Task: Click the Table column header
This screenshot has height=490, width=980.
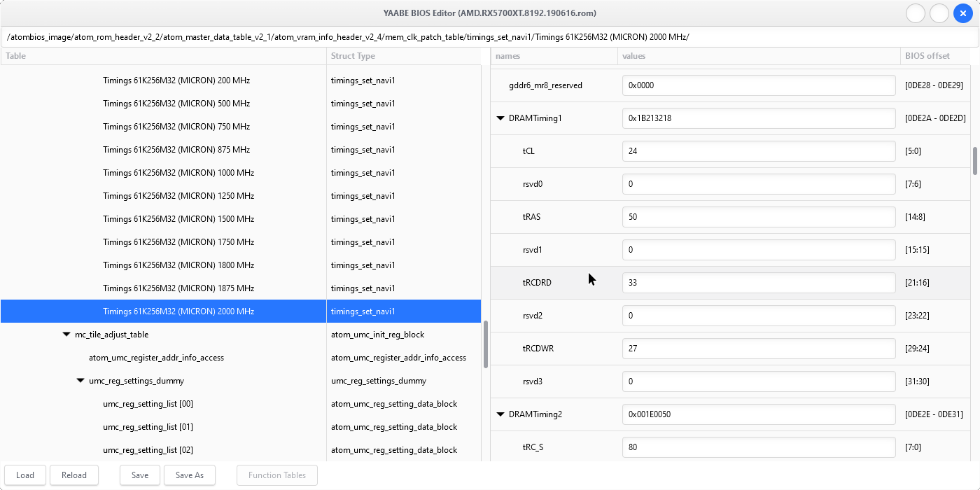Action: (163, 56)
